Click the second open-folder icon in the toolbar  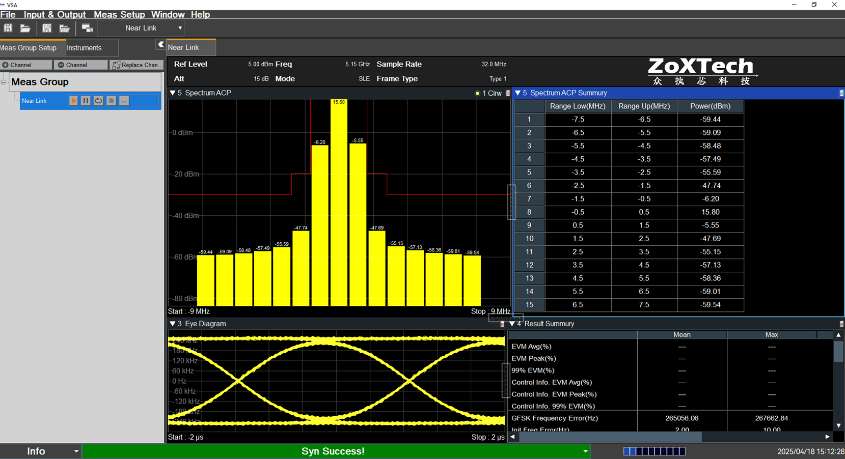(64, 28)
